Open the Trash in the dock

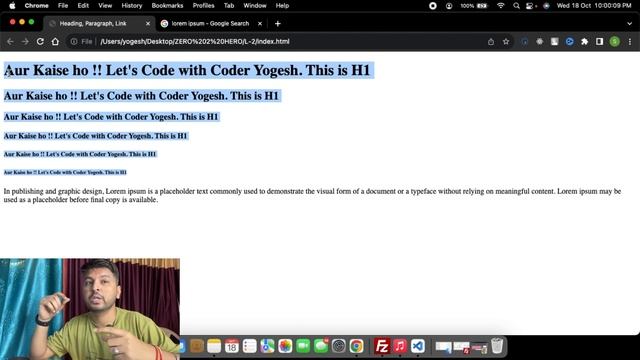coord(497,346)
